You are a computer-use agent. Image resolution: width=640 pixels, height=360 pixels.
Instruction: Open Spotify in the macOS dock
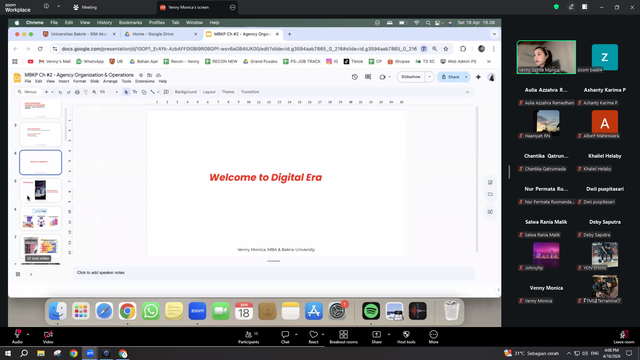[x=371, y=311]
